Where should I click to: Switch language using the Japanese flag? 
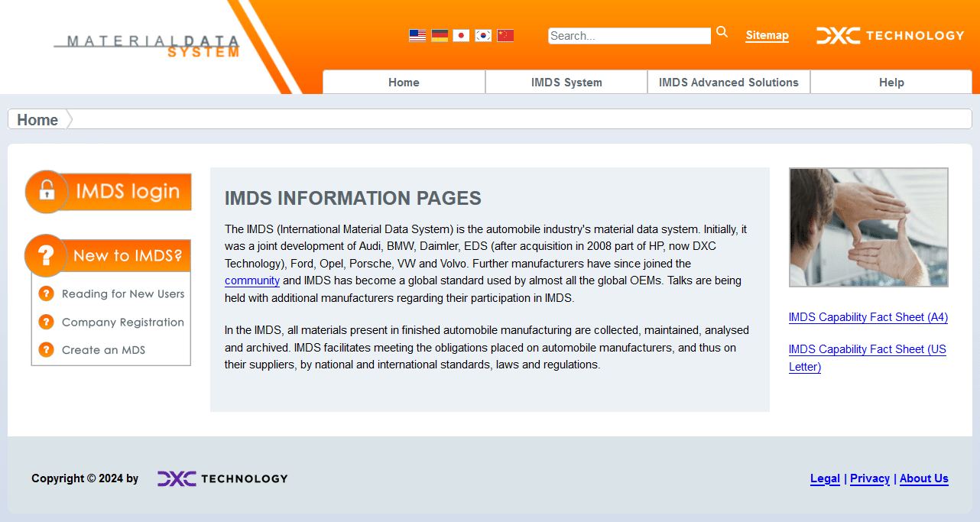pos(461,35)
